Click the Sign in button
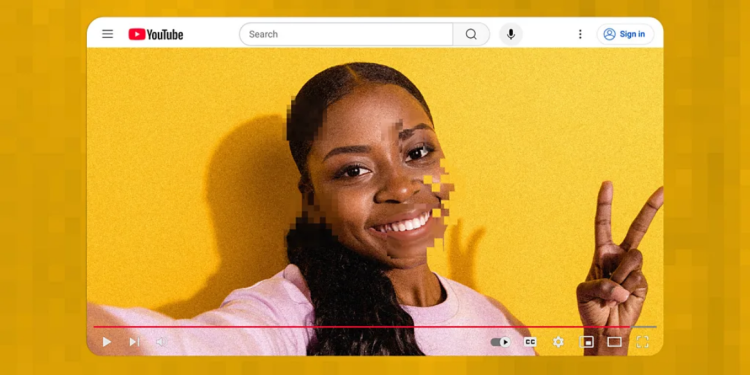This screenshot has width=750, height=375. (625, 34)
